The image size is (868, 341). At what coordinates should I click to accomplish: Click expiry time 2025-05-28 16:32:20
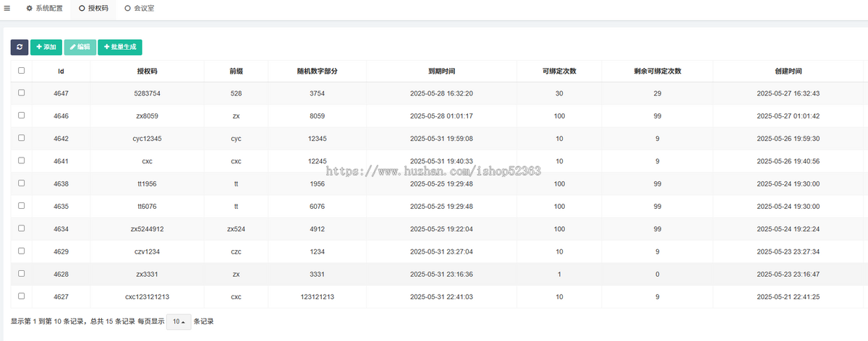coord(441,93)
